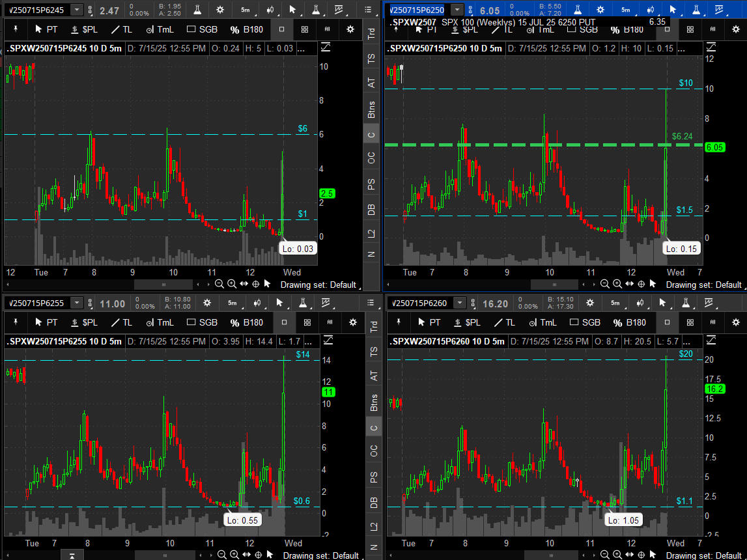This screenshot has width=747, height=560.
Task: Toggle the OC sidebar button beside the P6245 chart
Action: click(371, 157)
